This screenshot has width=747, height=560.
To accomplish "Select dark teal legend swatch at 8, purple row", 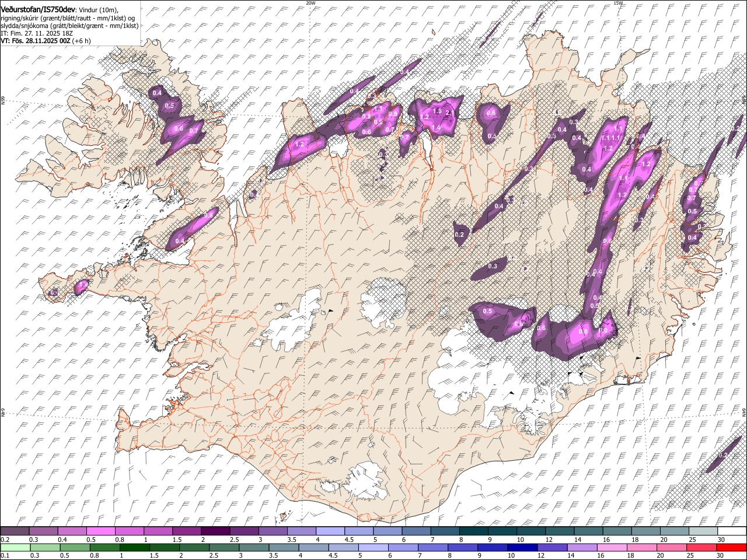I will pos(473,531).
